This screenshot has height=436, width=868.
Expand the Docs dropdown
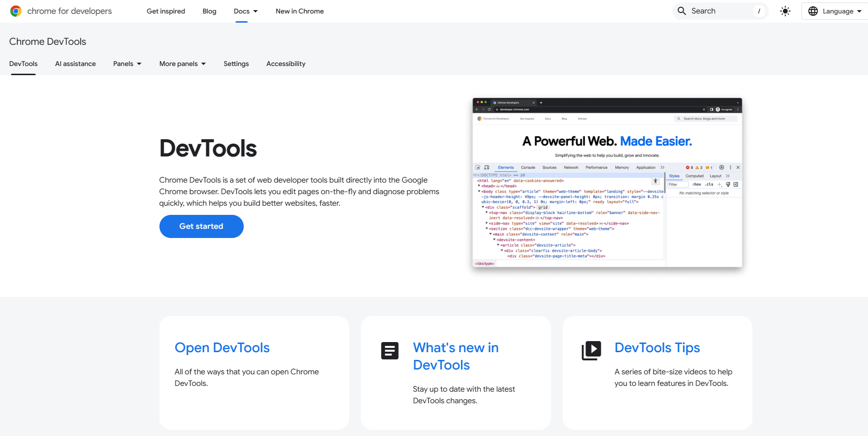(246, 11)
